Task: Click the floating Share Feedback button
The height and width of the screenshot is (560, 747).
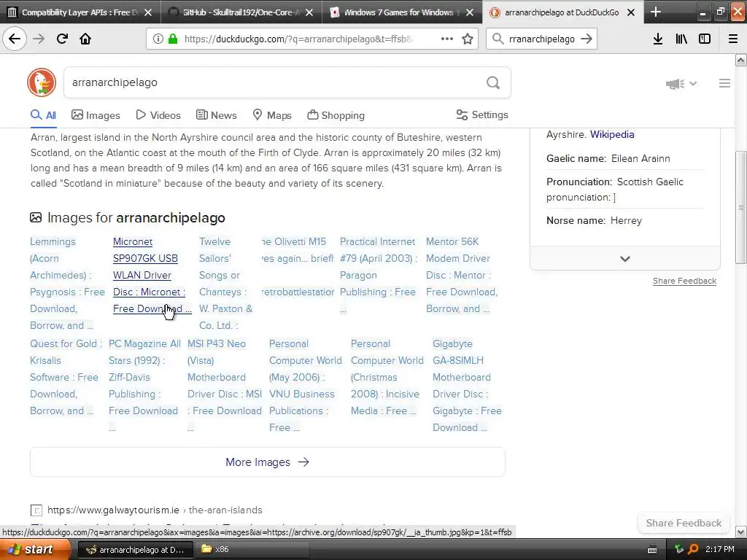Action: pos(684,523)
